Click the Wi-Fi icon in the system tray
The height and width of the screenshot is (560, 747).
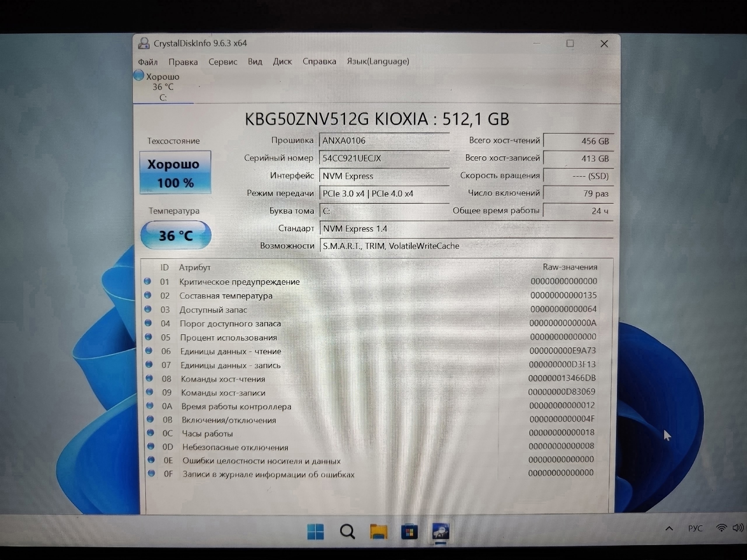point(721,528)
